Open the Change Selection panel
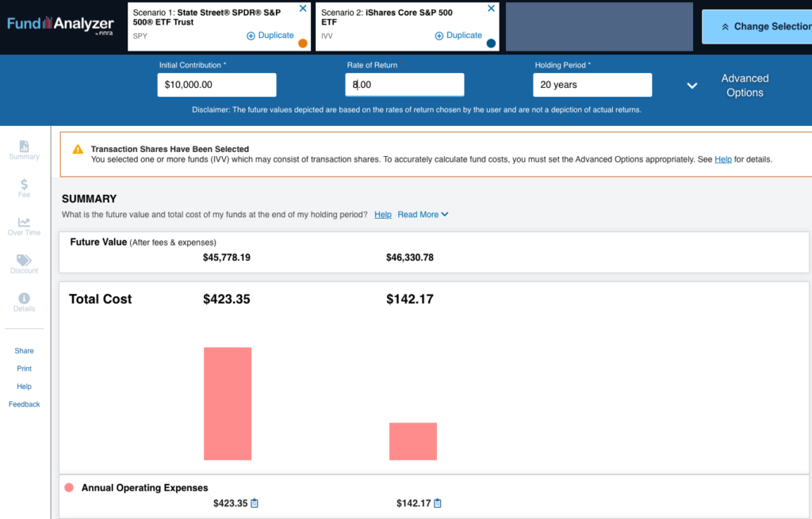The width and height of the screenshot is (812, 519). point(757,26)
